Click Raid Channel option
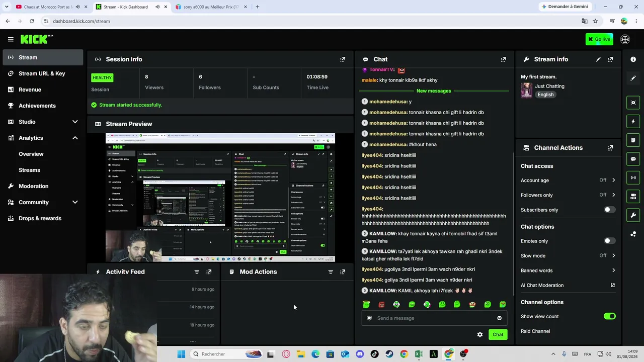The image size is (644, 362). [x=535, y=331]
